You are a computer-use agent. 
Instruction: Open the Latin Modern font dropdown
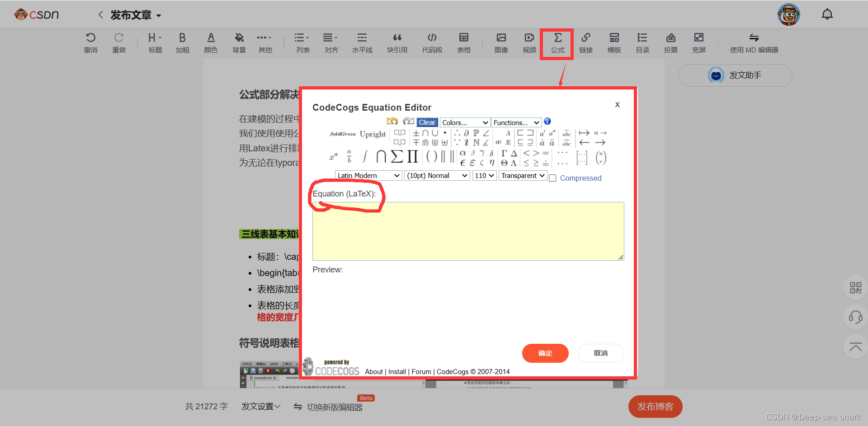(x=368, y=175)
